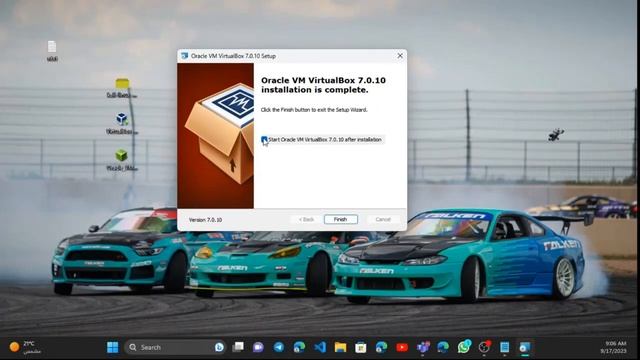The height and width of the screenshot is (360, 640).
Task: Open Telegram from the taskbar
Action: click(x=279, y=347)
